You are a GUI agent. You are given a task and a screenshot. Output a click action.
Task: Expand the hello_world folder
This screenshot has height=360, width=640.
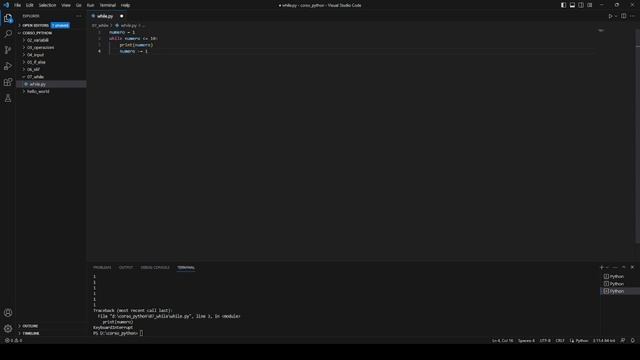(38, 91)
